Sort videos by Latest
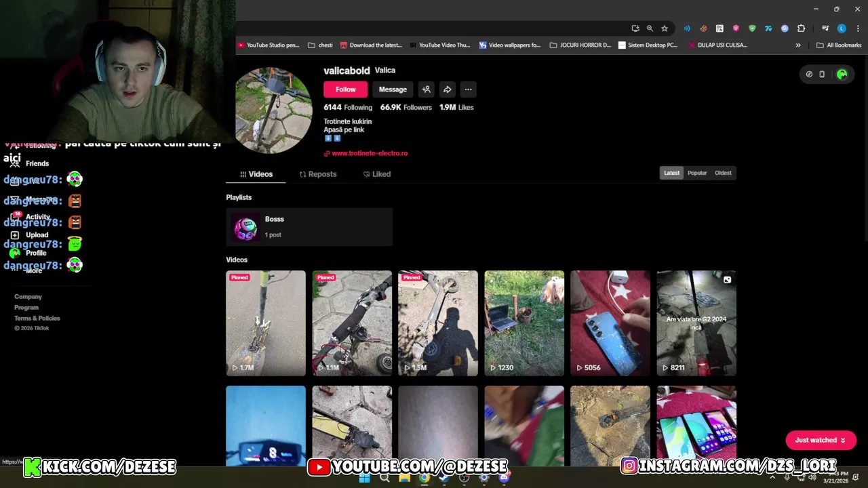This screenshot has height=488, width=868. pos(671,173)
